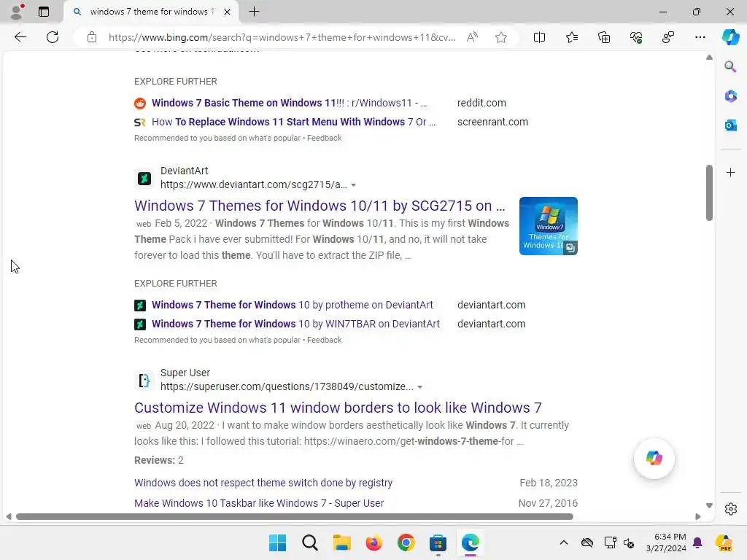Click the horizontal scrollbar thumb
The image size is (747, 560).
click(x=295, y=516)
